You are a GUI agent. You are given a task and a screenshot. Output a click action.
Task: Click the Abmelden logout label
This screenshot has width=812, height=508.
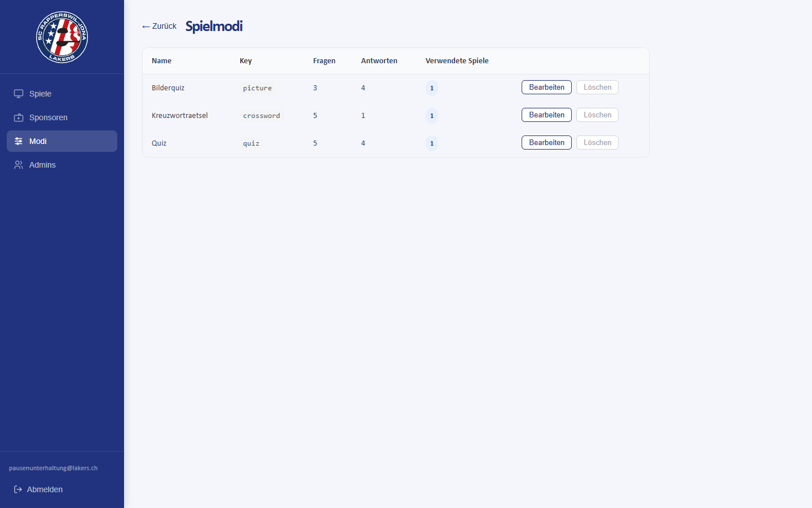tap(45, 489)
